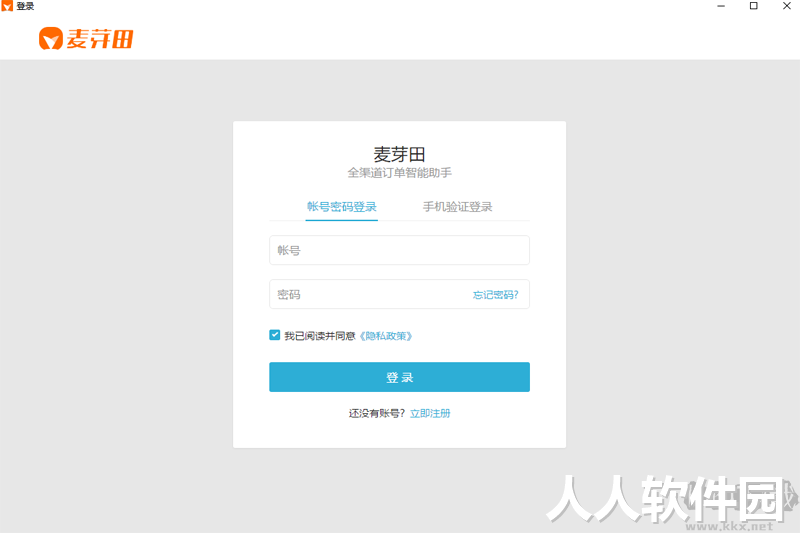Click the app icon in title bar
The width and height of the screenshot is (800, 533).
[x=7, y=6]
